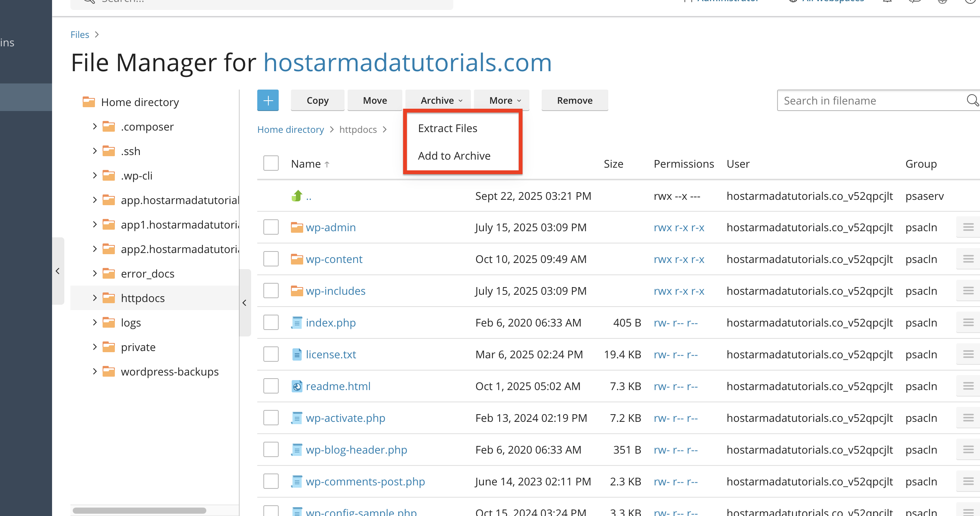Click the Remove button
The image size is (980, 516).
(575, 101)
